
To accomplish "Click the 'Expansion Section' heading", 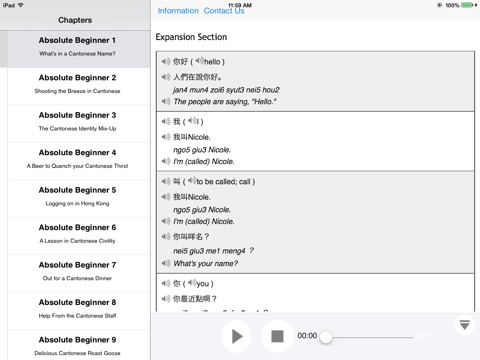I will pos(191,37).
